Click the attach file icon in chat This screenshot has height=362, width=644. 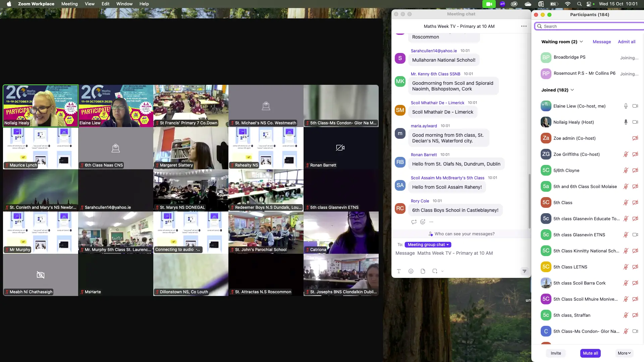[x=423, y=271]
